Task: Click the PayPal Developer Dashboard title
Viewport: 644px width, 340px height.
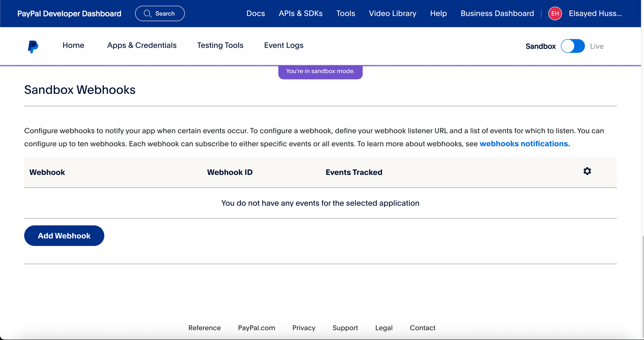Action: tap(69, 14)
